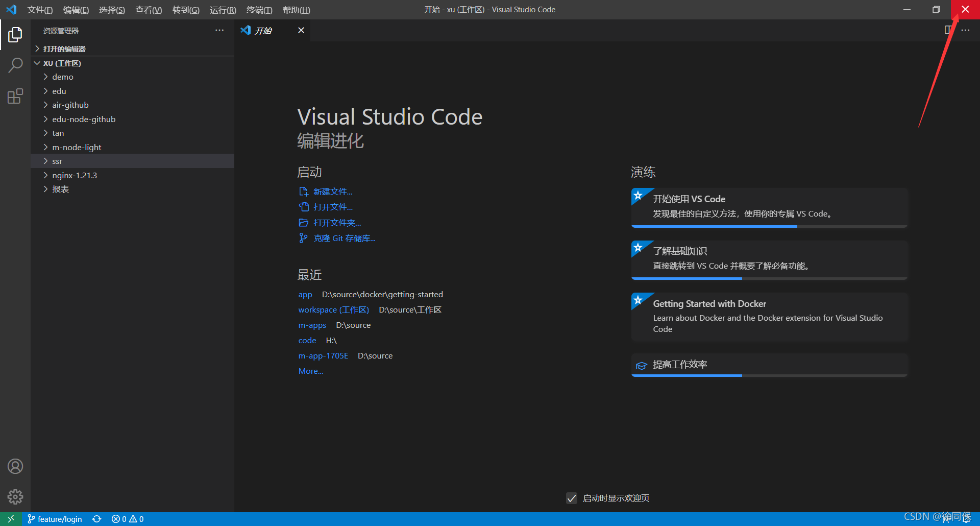Click the 新建文件... link
This screenshot has width=980, height=526.
(333, 192)
